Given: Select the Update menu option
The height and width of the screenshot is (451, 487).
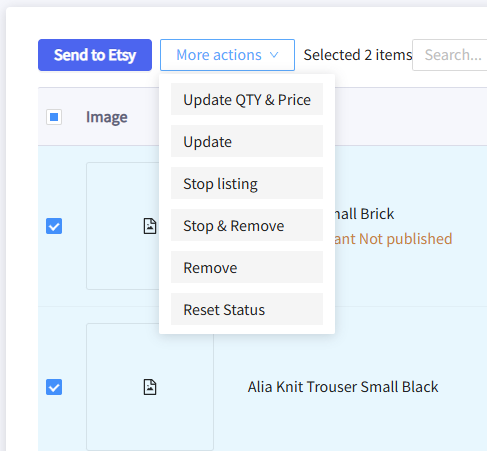Looking at the screenshot, I should [x=247, y=141].
